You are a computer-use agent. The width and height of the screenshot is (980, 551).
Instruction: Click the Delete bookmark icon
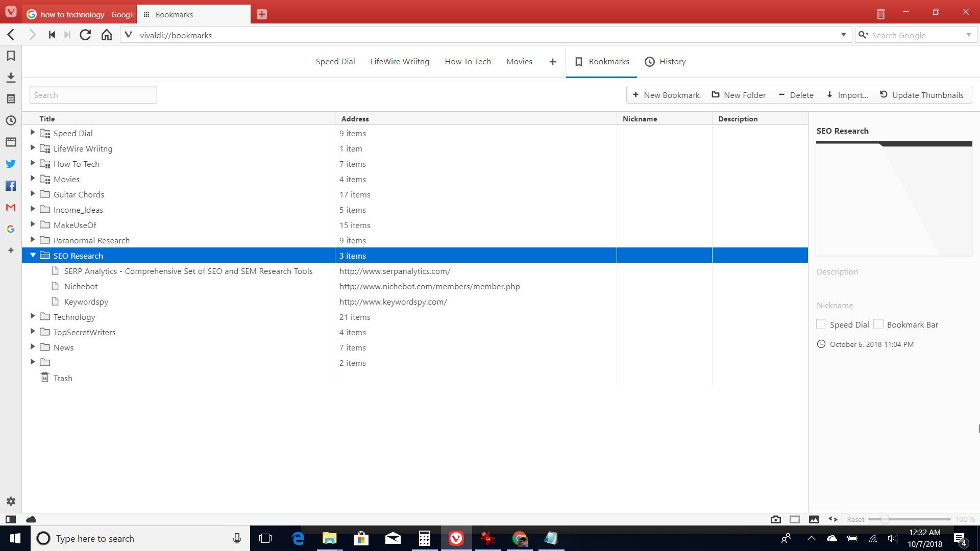pyautogui.click(x=796, y=95)
